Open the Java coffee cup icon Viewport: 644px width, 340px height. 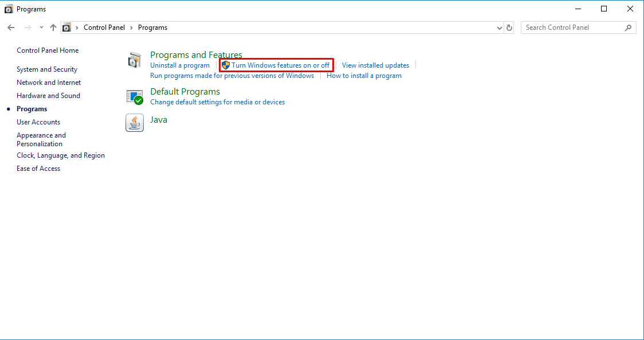coord(135,123)
